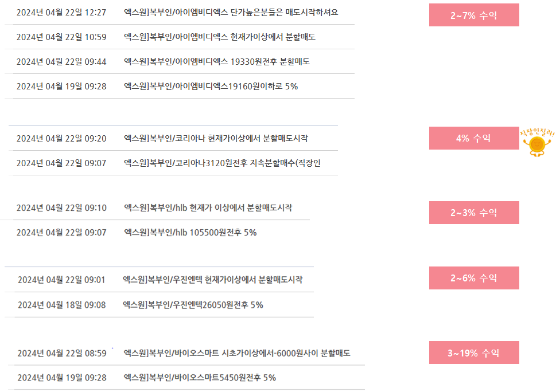Open 코리아나3120원전후 지속분할매수 message

(x=222, y=163)
